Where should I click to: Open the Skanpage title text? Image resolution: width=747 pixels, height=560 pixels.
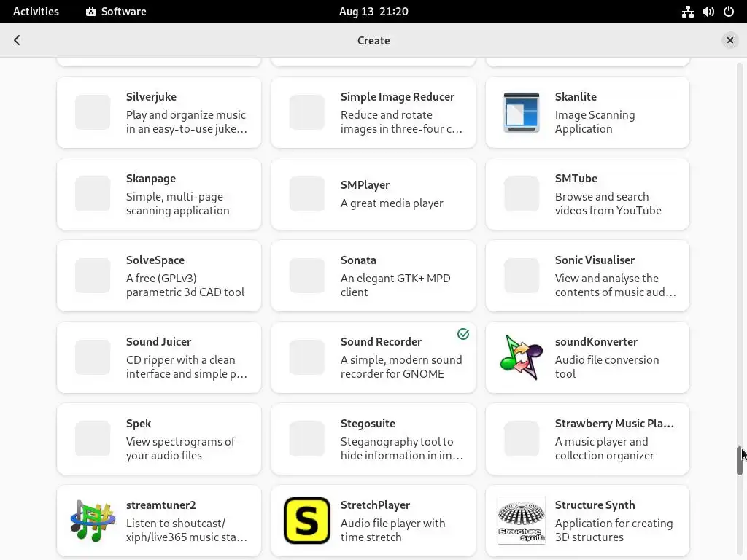click(150, 179)
